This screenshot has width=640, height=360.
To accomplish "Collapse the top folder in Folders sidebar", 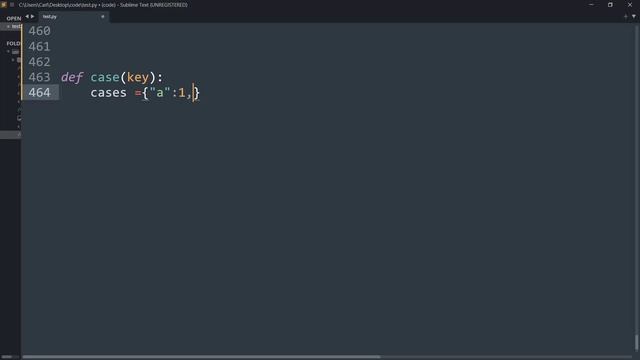I will click(8, 52).
